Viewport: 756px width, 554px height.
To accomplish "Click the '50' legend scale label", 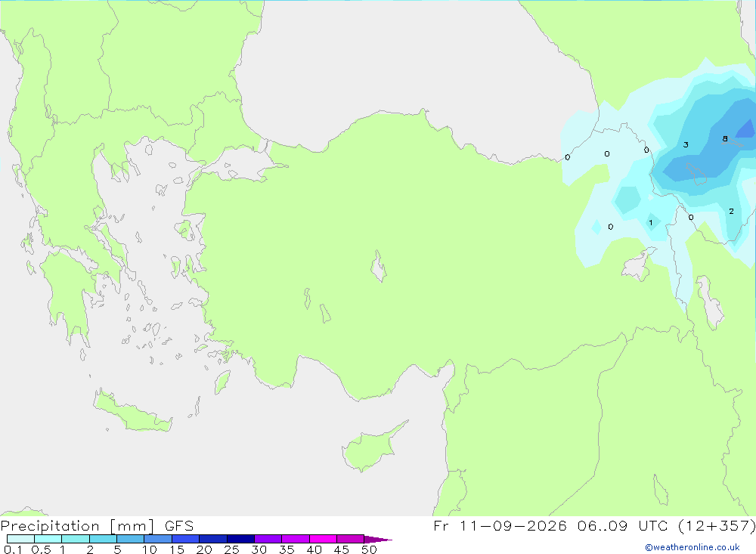I will pyautogui.click(x=370, y=549).
